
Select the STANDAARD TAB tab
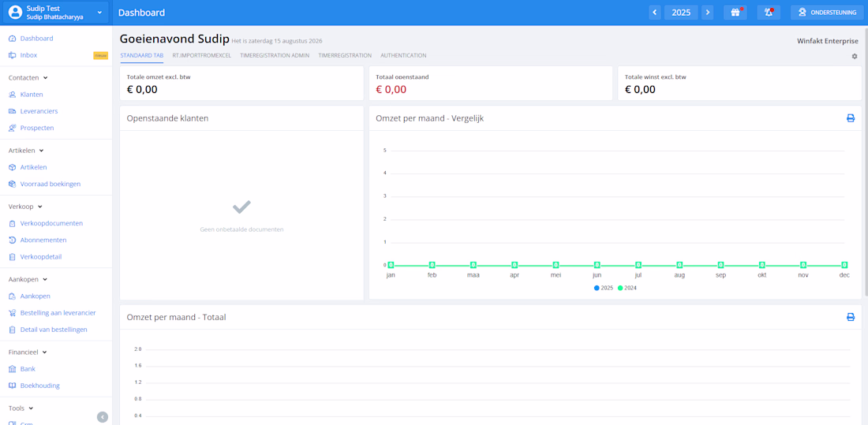point(142,56)
